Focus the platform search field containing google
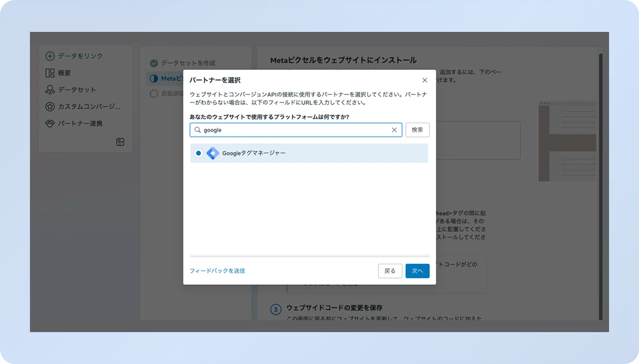The image size is (639, 364). (296, 130)
